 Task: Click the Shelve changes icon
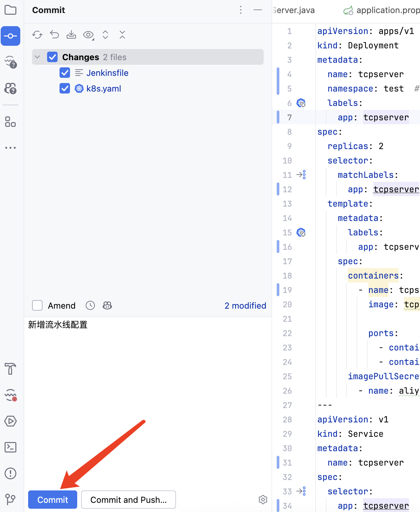coord(71,35)
